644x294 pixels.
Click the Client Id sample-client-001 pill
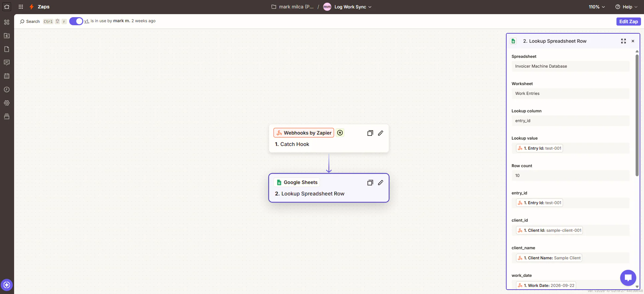(x=549, y=230)
